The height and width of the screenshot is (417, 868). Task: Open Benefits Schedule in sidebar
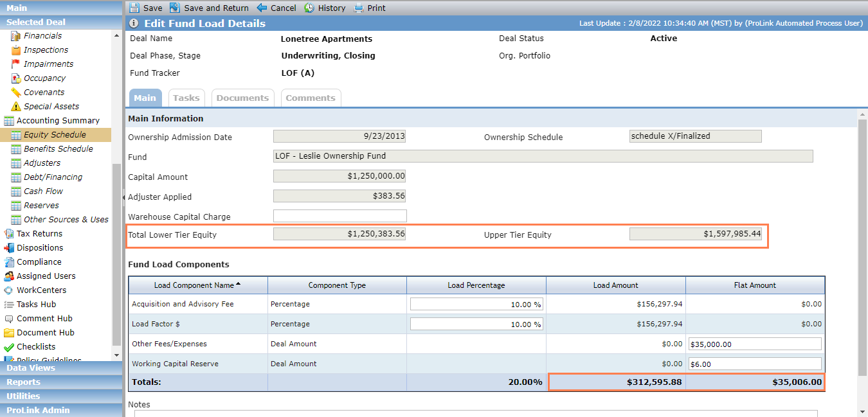[58, 149]
